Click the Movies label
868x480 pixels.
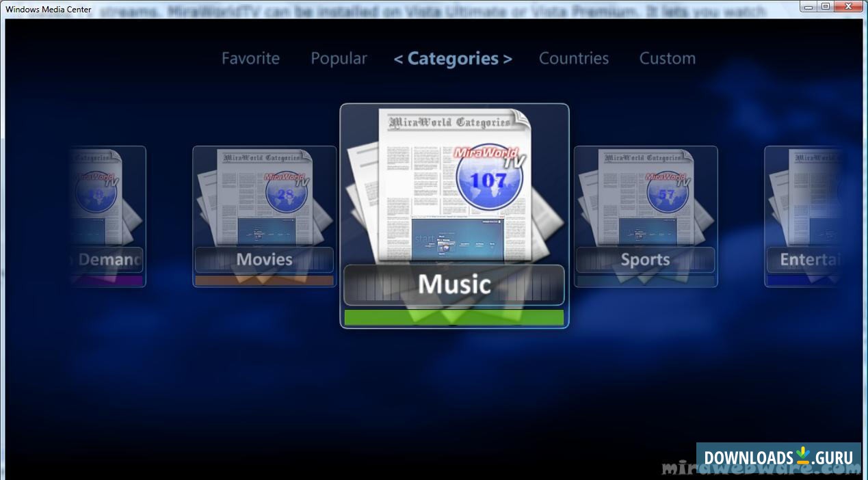coord(264,260)
